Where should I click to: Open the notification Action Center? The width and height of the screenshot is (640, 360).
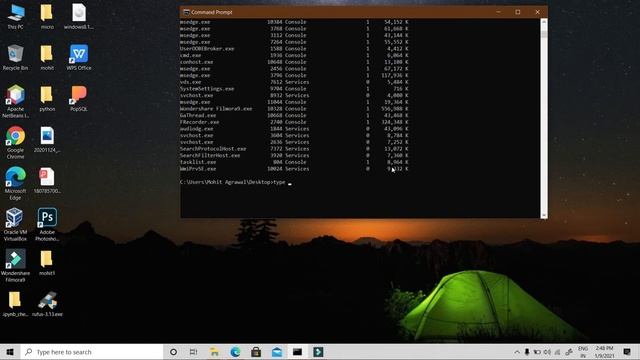click(x=627, y=352)
